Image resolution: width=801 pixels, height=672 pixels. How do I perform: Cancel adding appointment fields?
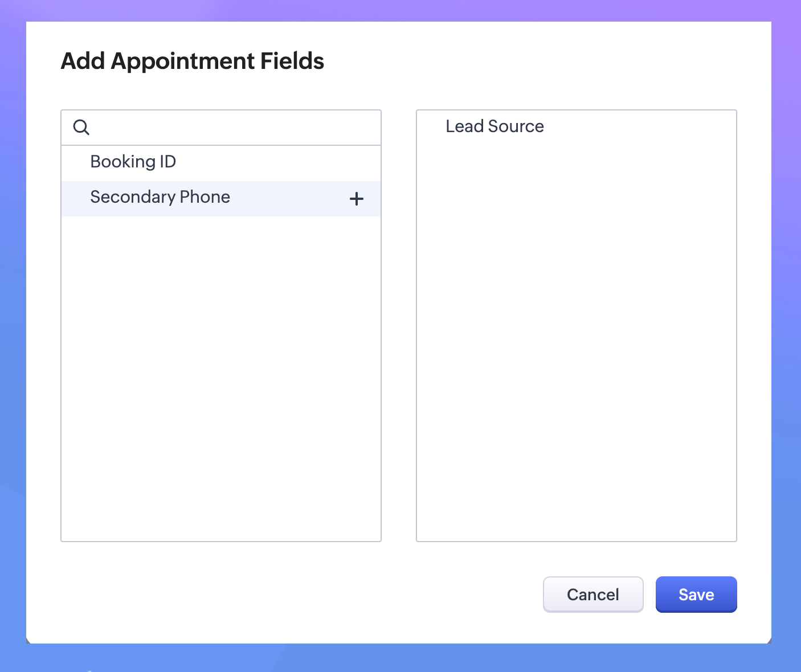pyautogui.click(x=593, y=595)
